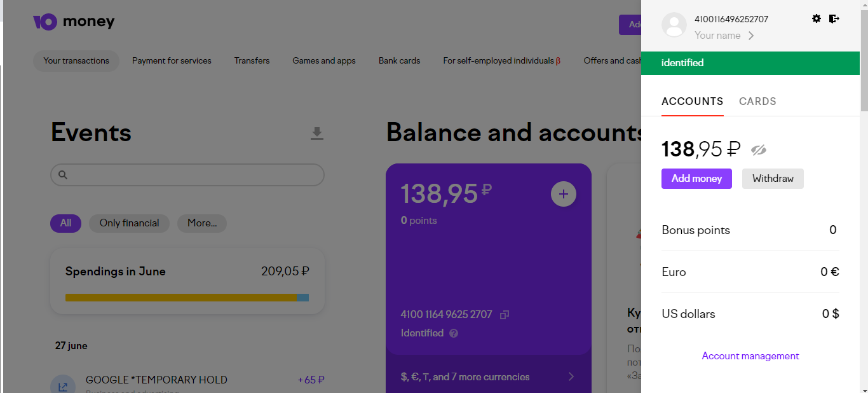
Task: Click the Add money button
Action: pyautogui.click(x=696, y=179)
